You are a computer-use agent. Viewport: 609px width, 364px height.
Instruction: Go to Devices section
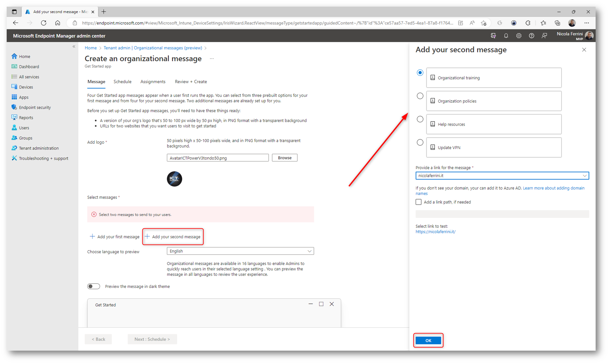(22, 87)
